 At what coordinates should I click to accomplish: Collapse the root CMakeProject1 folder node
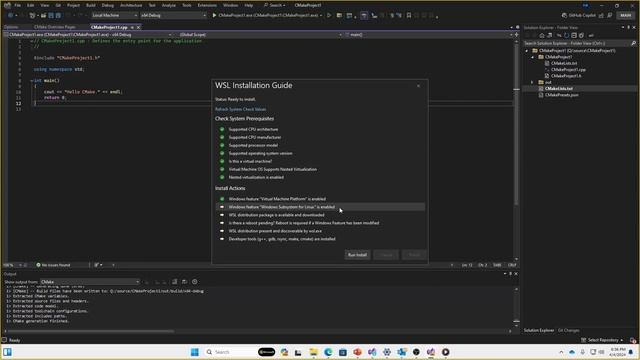tap(527, 51)
